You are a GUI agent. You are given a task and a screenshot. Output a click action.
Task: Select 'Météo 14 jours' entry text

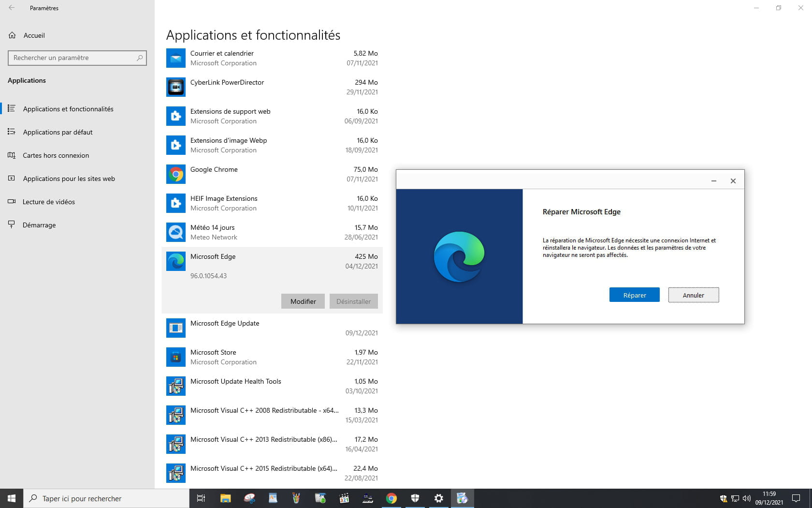pos(213,227)
